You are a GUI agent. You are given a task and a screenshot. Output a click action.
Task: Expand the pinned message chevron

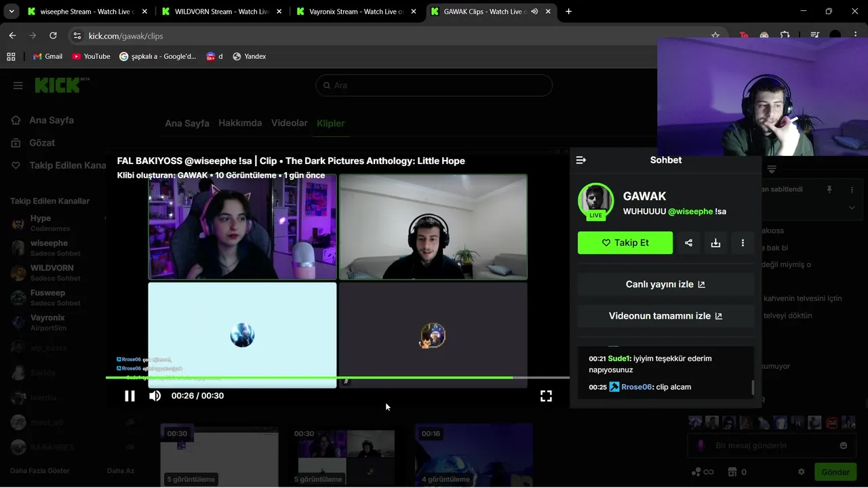(x=852, y=208)
